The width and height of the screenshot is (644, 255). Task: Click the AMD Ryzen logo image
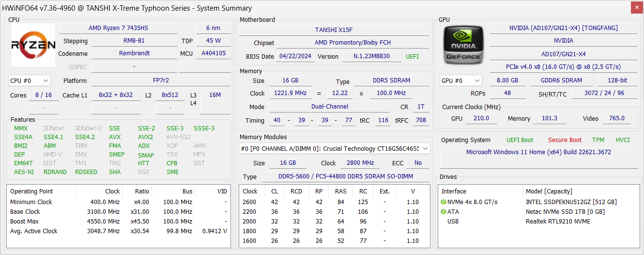(33, 46)
